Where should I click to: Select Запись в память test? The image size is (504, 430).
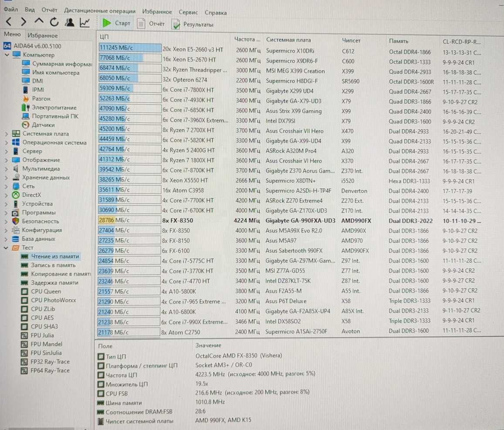click(48, 265)
